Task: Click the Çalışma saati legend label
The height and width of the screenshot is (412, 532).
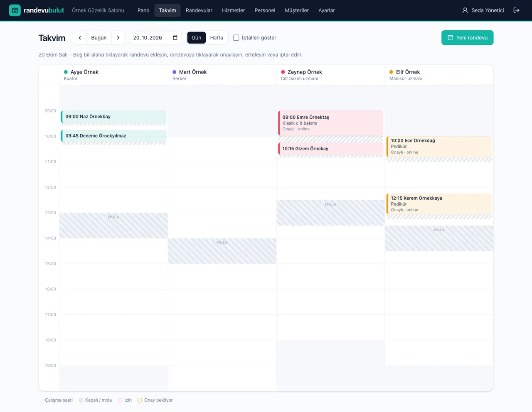Action: click(x=59, y=400)
